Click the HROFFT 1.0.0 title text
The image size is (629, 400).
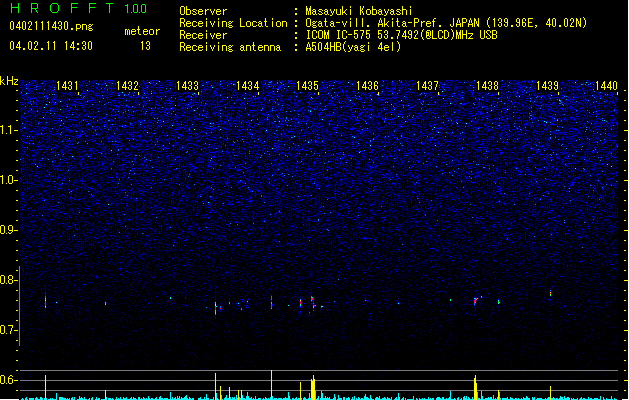click(x=79, y=8)
